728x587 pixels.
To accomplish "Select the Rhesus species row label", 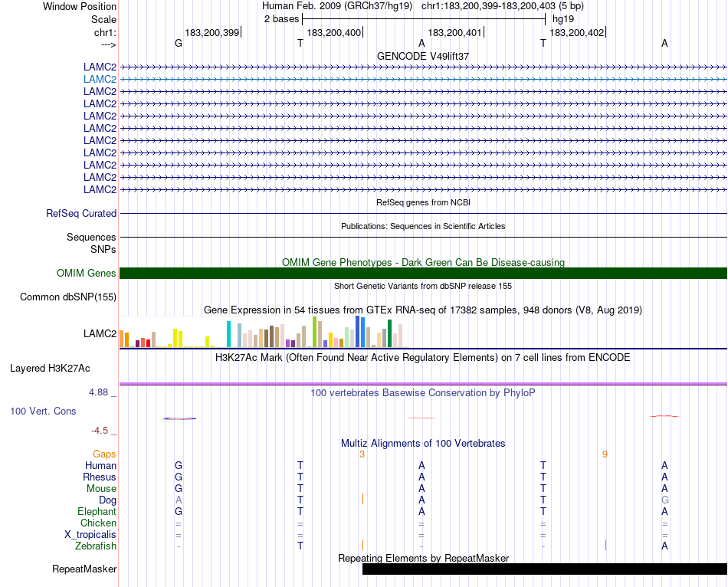I will (x=100, y=477).
